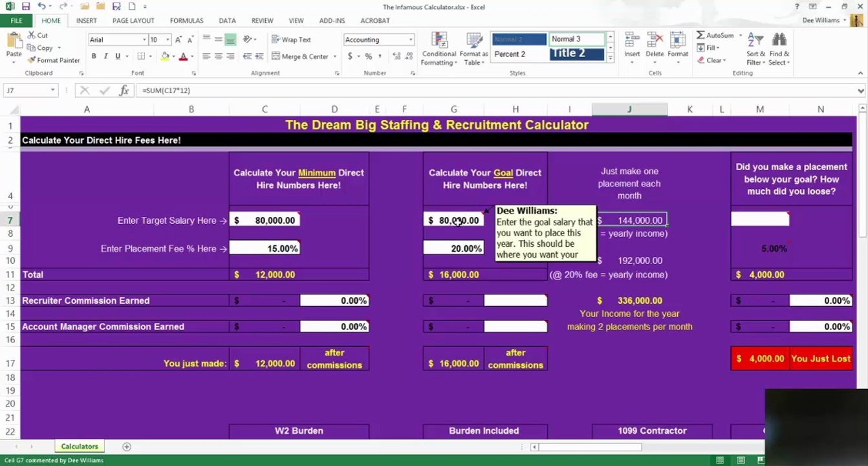Image resolution: width=868 pixels, height=466 pixels.
Task: Toggle align text right
Action: click(230, 56)
